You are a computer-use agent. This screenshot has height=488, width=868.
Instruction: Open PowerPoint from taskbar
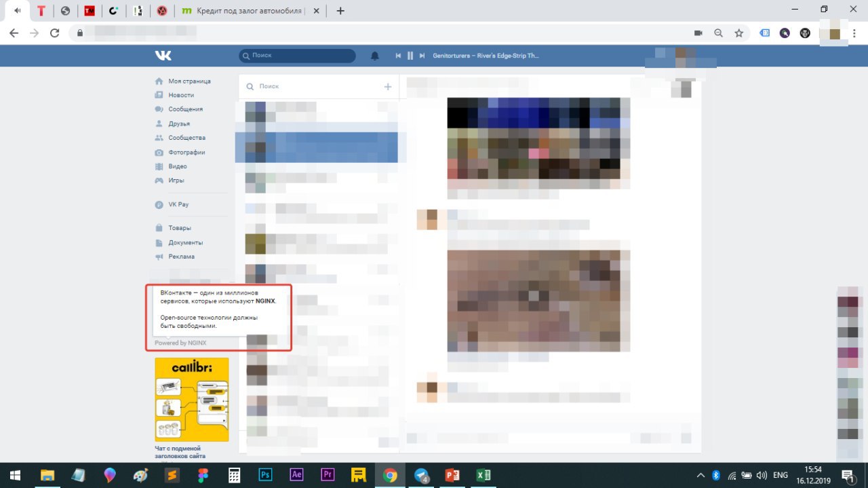(x=452, y=475)
